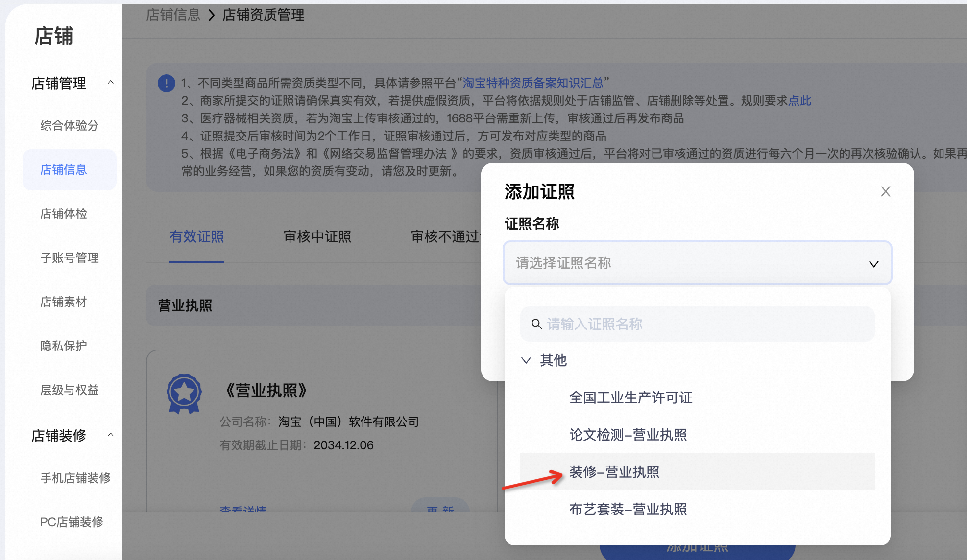
Task: Switch to the 审核中证照 tab
Action: (317, 237)
